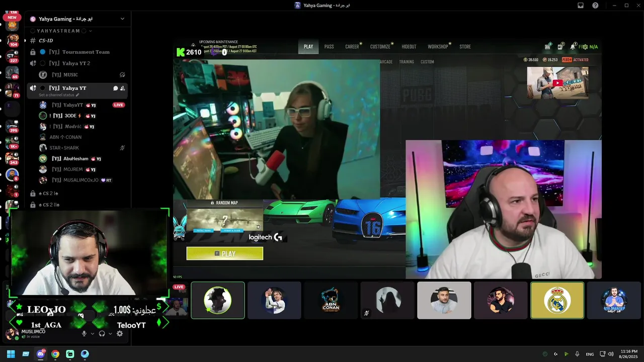Select CAREER tab in streamed game
Screen dimensions: 644x362
352,46
